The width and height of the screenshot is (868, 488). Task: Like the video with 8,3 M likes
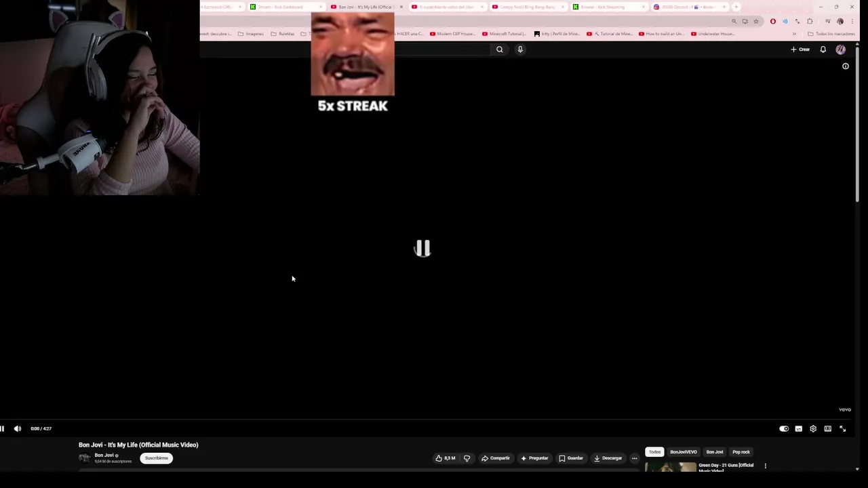(446, 458)
